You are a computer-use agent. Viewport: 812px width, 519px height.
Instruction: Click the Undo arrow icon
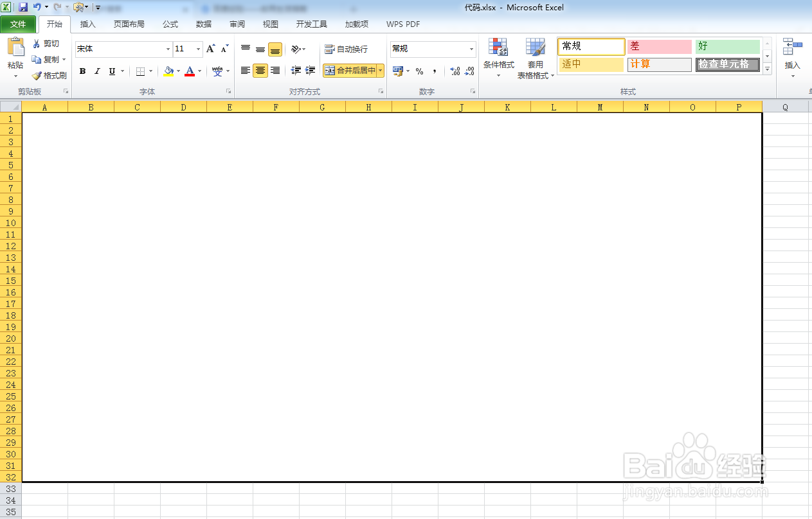(x=37, y=8)
